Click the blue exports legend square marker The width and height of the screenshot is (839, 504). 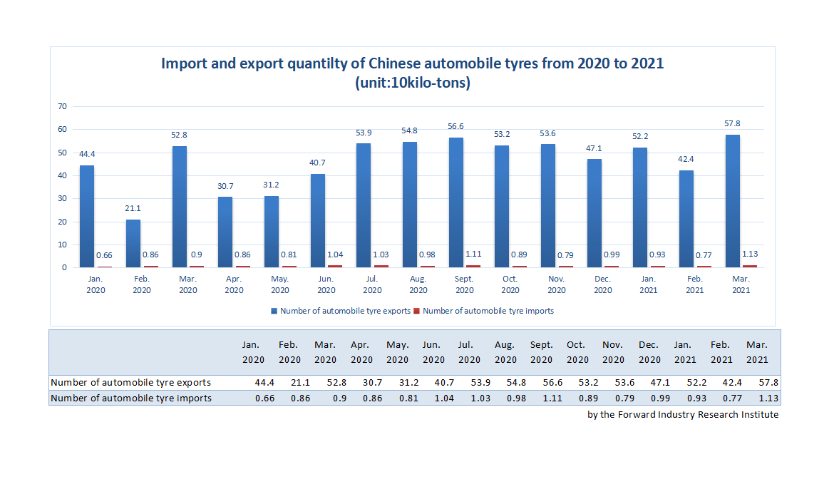pyautogui.click(x=272, y=311)
